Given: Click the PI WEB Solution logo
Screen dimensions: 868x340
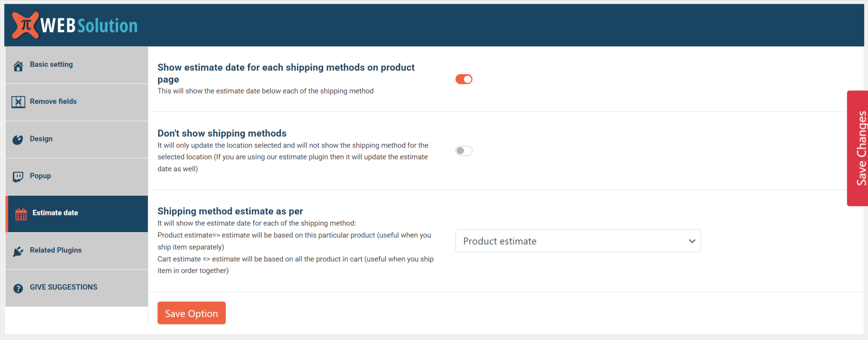Looking at the screenshot, I should click(75, 25).
